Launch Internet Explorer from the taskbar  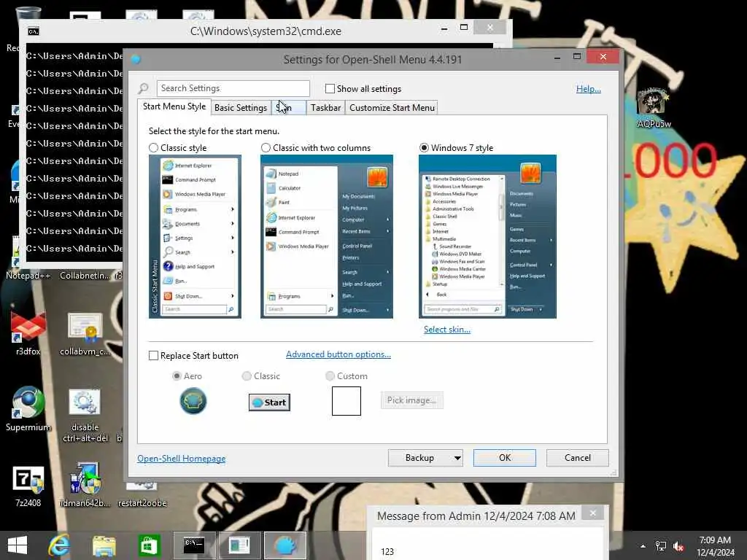click(x=58, y=545)
